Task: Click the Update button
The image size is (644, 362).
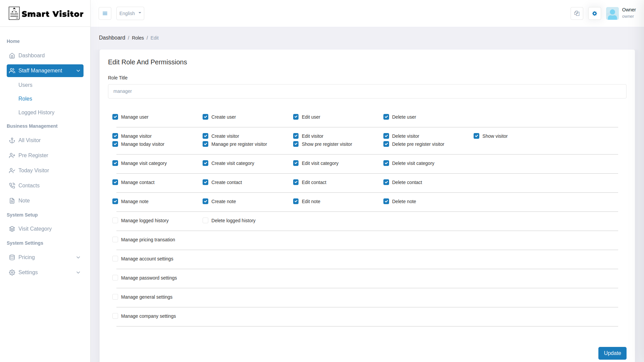Action: click(612, 353)
